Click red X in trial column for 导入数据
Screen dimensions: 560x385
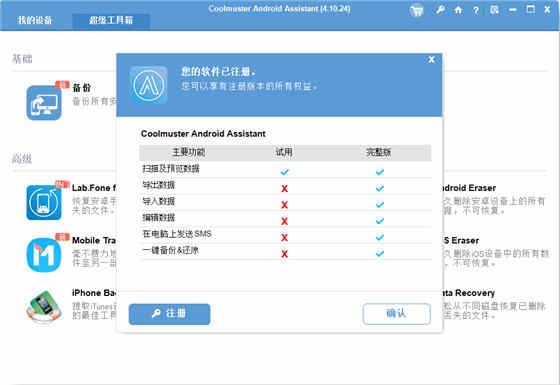(x=284, y=205)
